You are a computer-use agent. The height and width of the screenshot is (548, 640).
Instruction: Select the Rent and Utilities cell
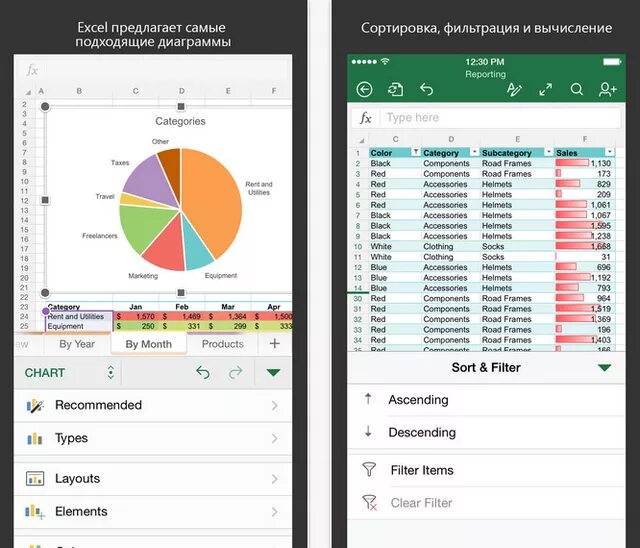pos(79,317)
